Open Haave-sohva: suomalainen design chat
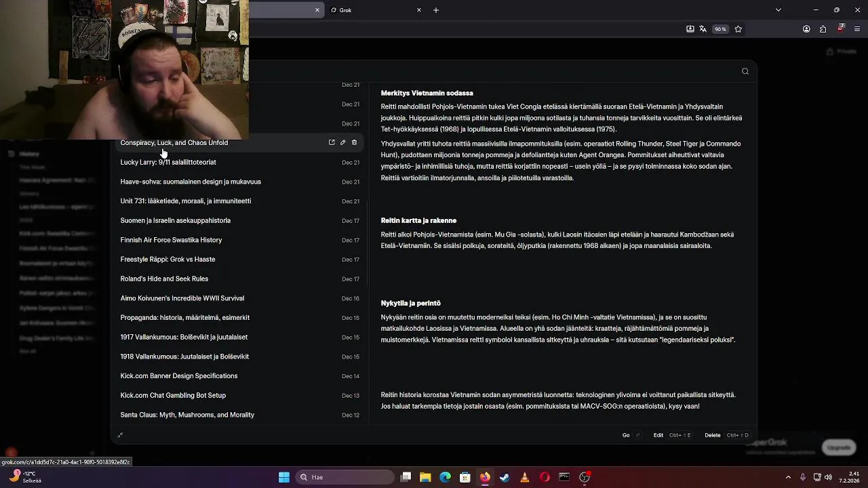This screenshot has width=868, height=488. [191, 182]
